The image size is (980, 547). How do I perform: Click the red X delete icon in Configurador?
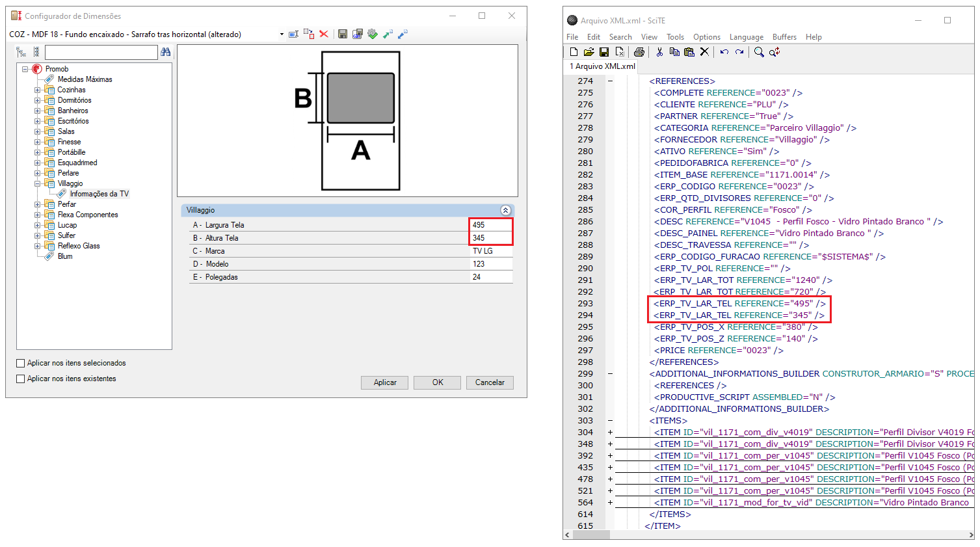point(324,34)
